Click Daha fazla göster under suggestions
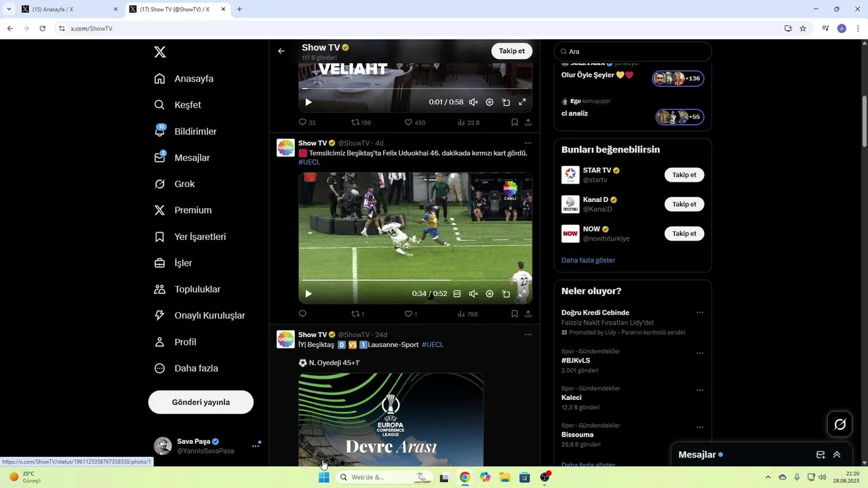The image size is (868, 488). coord(588,260)
